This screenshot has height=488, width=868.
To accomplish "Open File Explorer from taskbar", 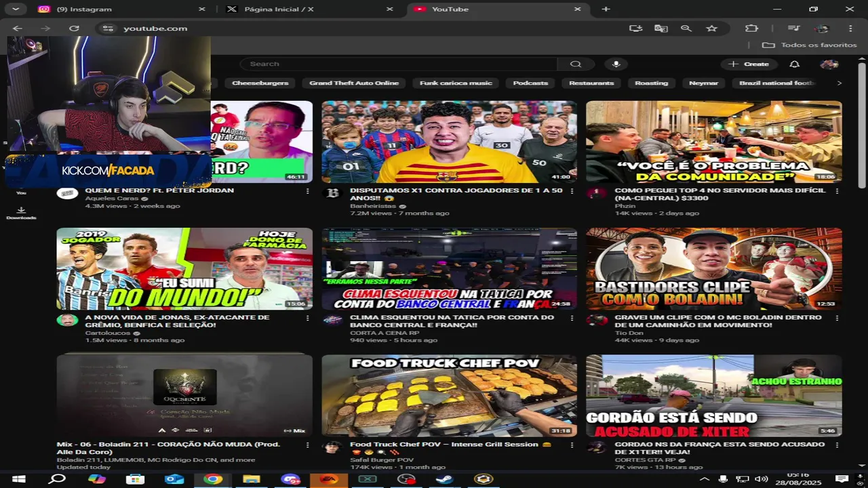I will (252, 479).
